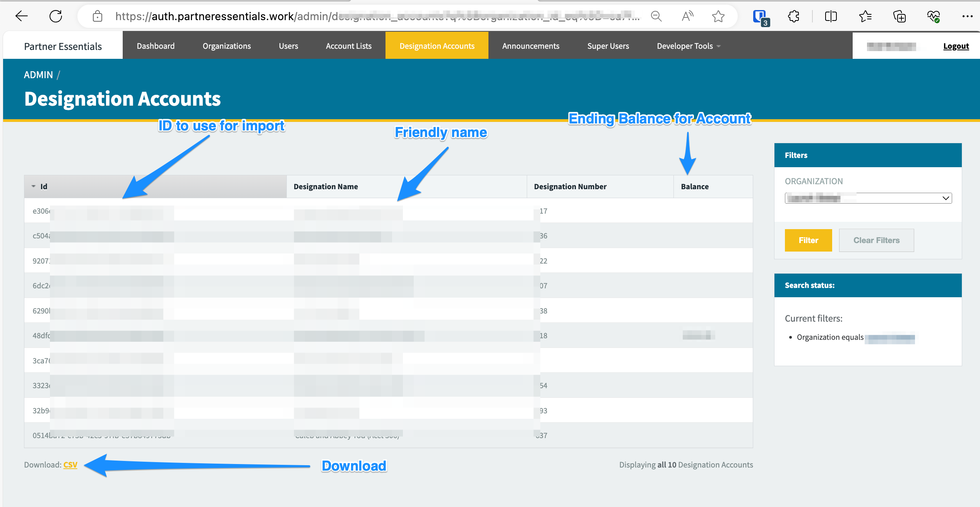980x507 pixels.
Task: Click the Logout link
Action: (x=956, y=46)
